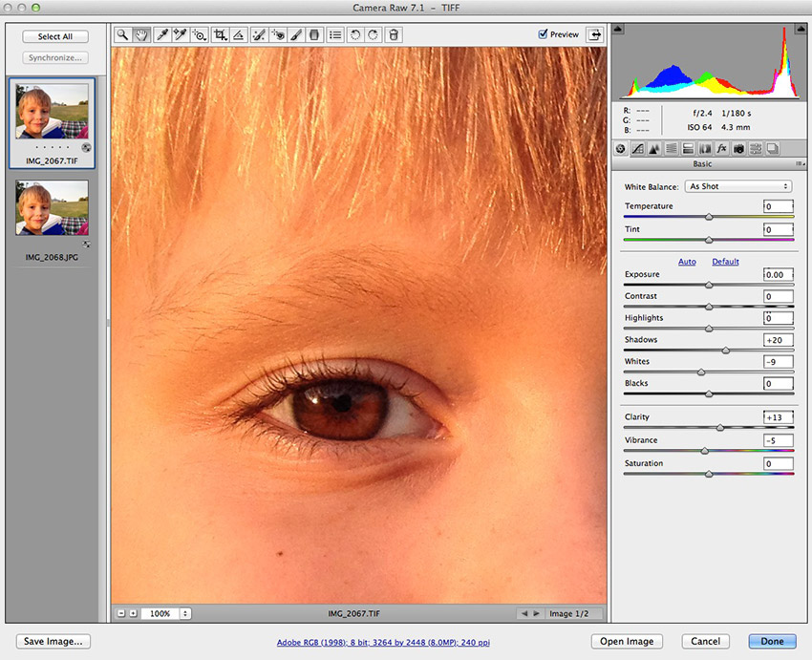Switch to the HSL / Grayscale panel tab

pyautogui.click(x=672, y=149)
